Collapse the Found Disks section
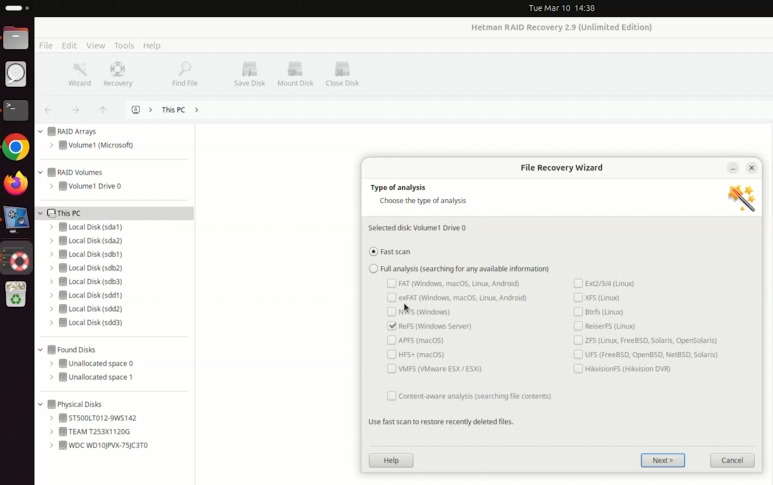The width and height of the screenshot is (773, 485). 40,349
